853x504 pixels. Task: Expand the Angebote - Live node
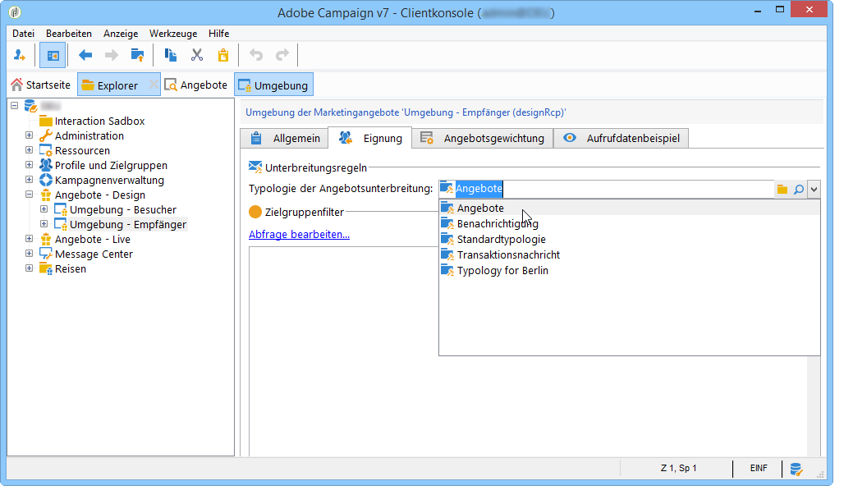point(30,239)
